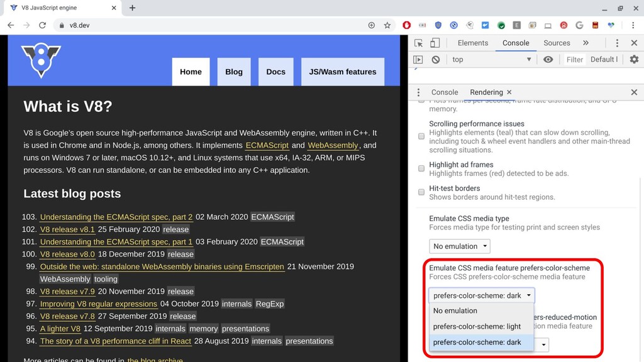Select the drawer Rendering tab

click(x=486, y=92)
